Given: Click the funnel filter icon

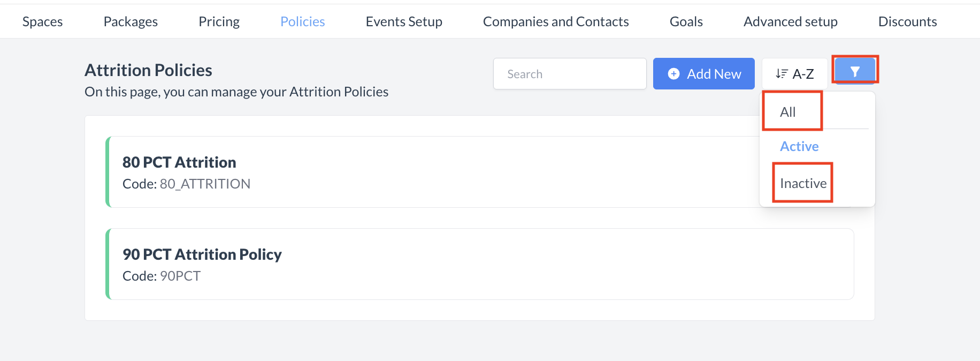Looking at the screenshot, I should click(855, 71).
